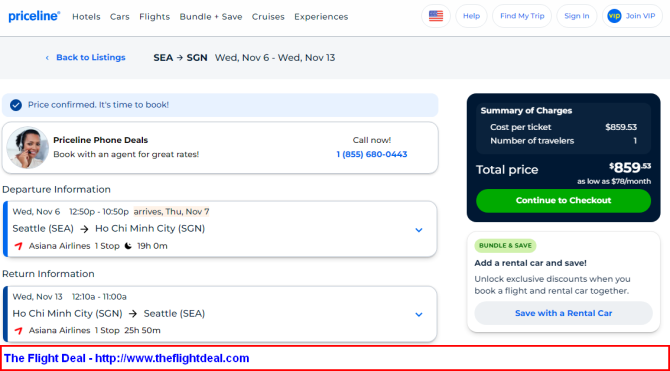Open the Flights menu

[x=154, y=17]
